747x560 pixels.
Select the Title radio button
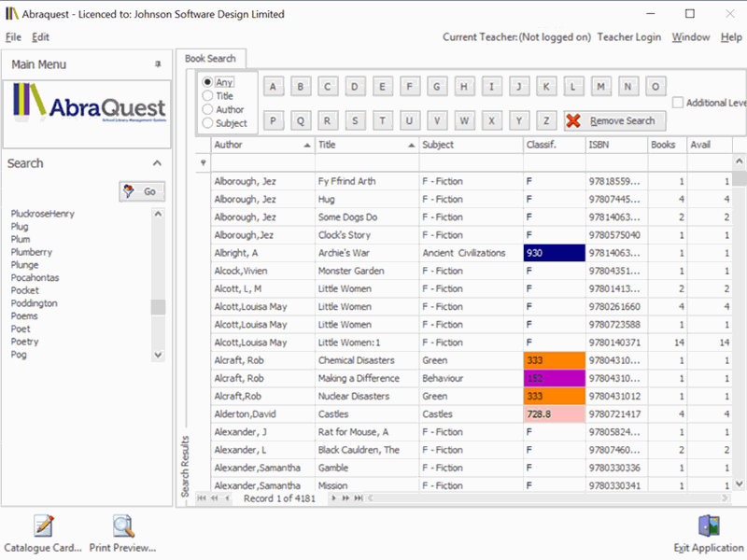tap(208, 96)
